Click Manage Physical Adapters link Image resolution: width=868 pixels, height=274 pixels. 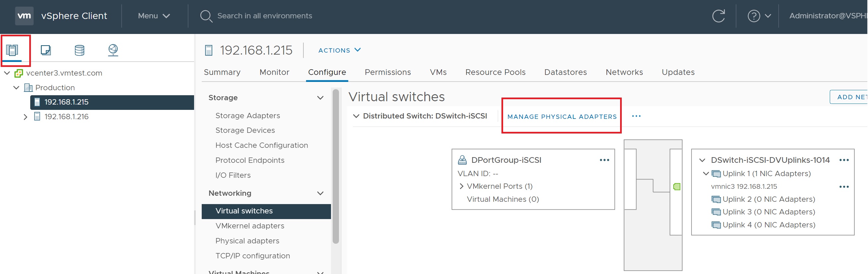[562, 117]
